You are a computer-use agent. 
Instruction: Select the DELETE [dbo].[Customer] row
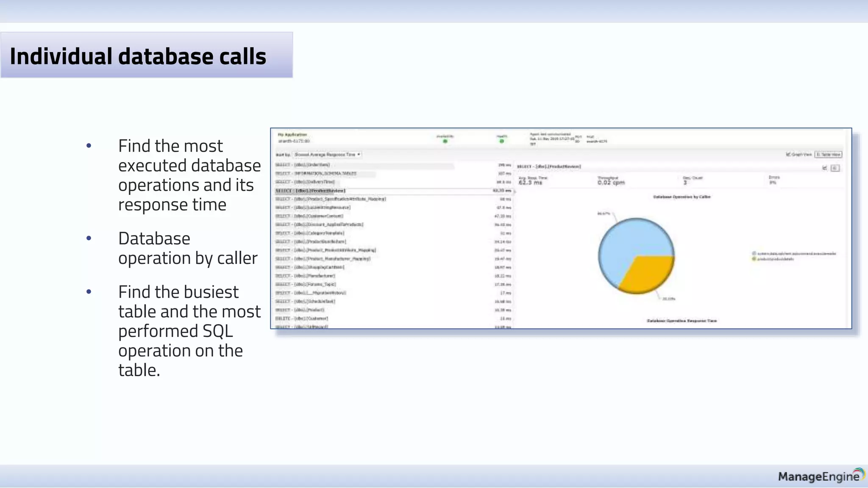[x=393, y=319]
